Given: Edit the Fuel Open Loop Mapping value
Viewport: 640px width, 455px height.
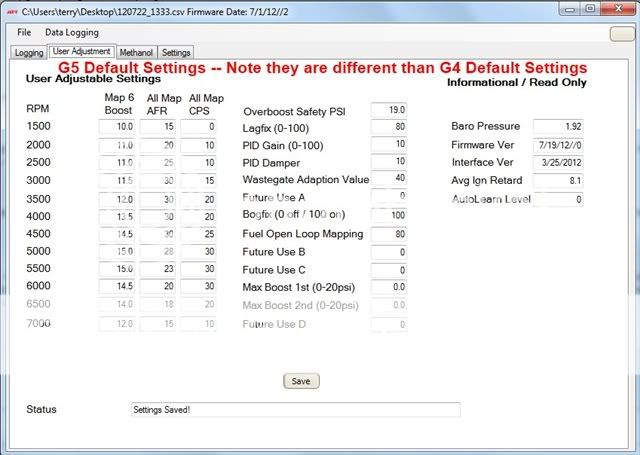Looking at the screenshot, I should 389,234.
